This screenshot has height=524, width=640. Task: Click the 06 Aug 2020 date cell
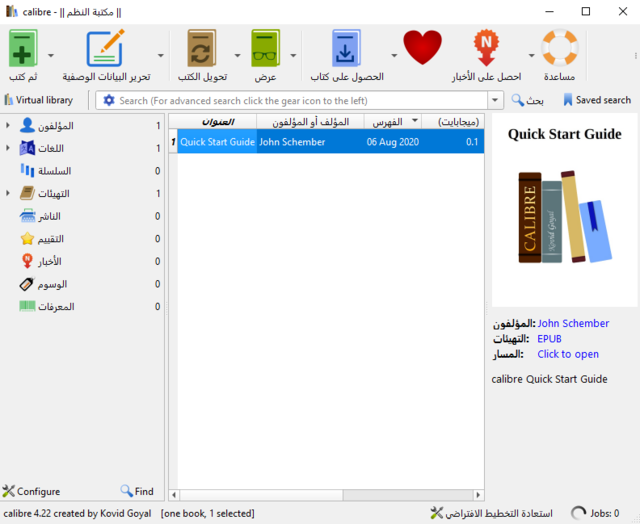point(393,142)
